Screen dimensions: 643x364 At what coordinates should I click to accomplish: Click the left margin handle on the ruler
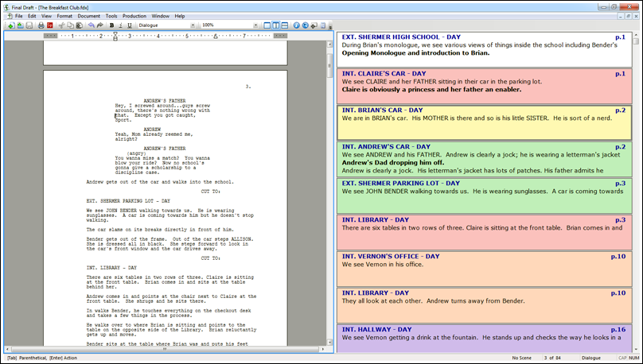pyautogui.click(x=50, y=36)
